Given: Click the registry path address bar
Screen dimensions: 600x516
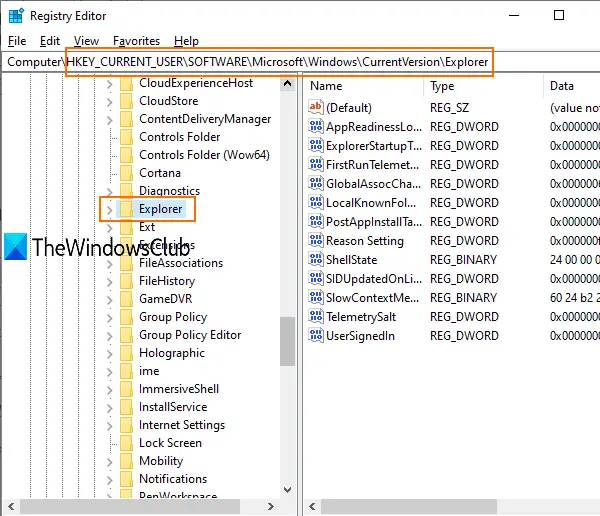Looking at the screenshot, I should coord(300,62).
